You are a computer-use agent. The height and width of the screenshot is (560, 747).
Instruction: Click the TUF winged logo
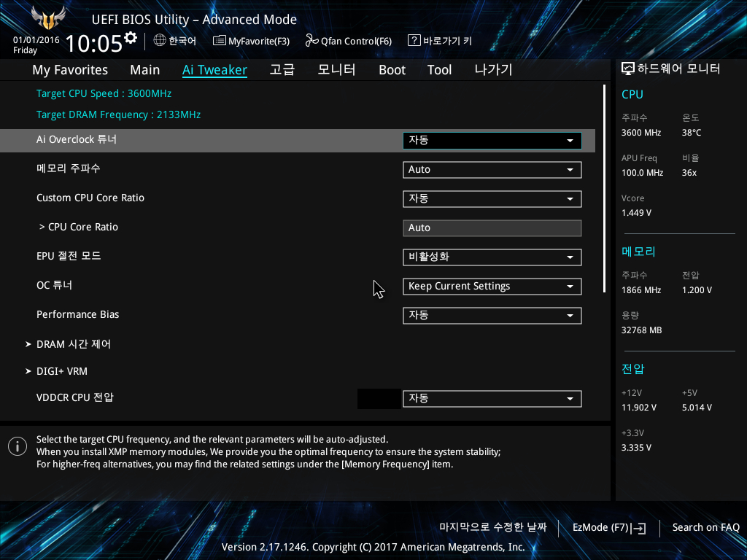tap(48, 18)
